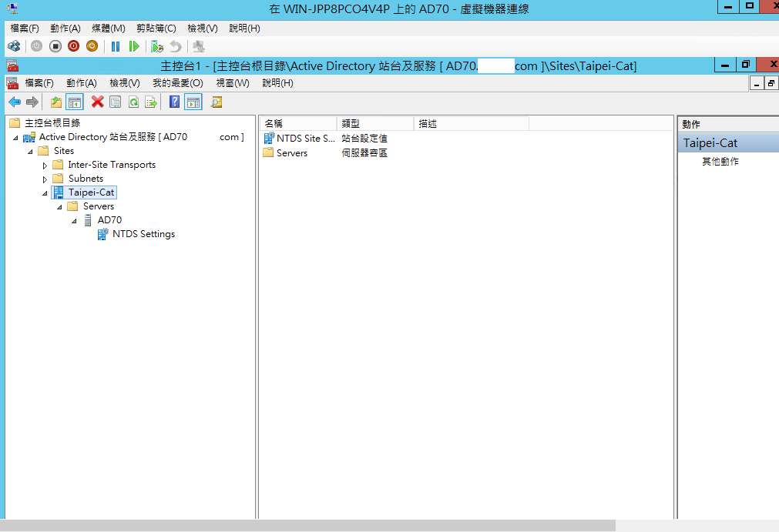Viewport: 779px width, 532px height.
Task: Select the Sites folder in the tree
Action: pos(64,150)
